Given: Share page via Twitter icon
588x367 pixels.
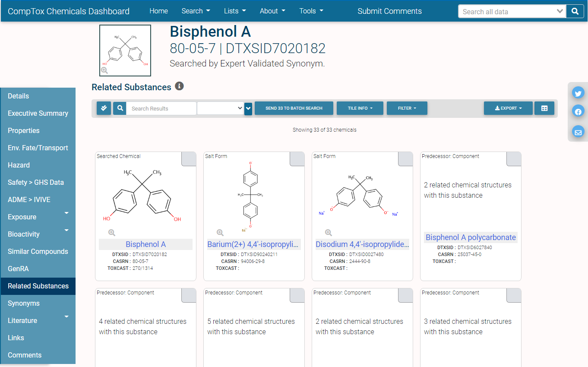Looking at the screenshot, I should click(x=578, y=93).
